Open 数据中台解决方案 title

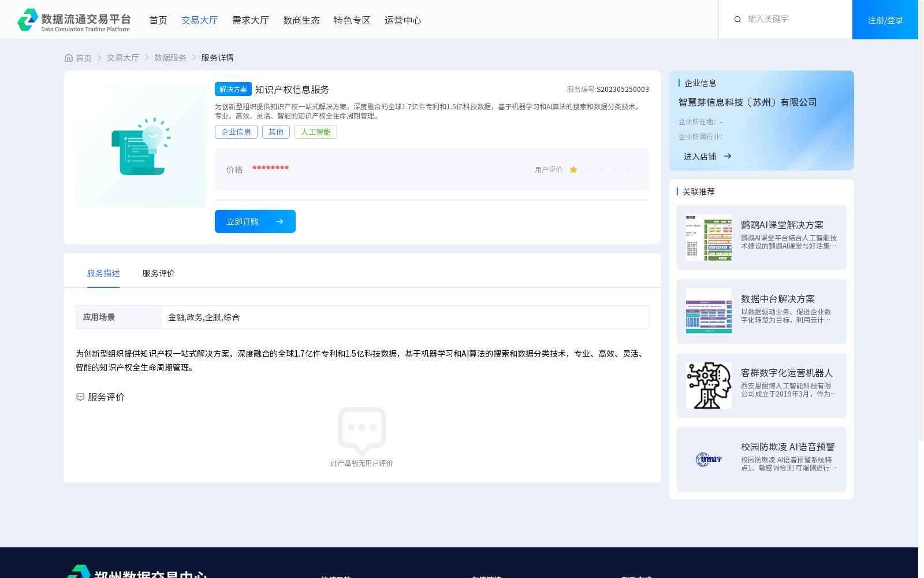click(778, 299)
